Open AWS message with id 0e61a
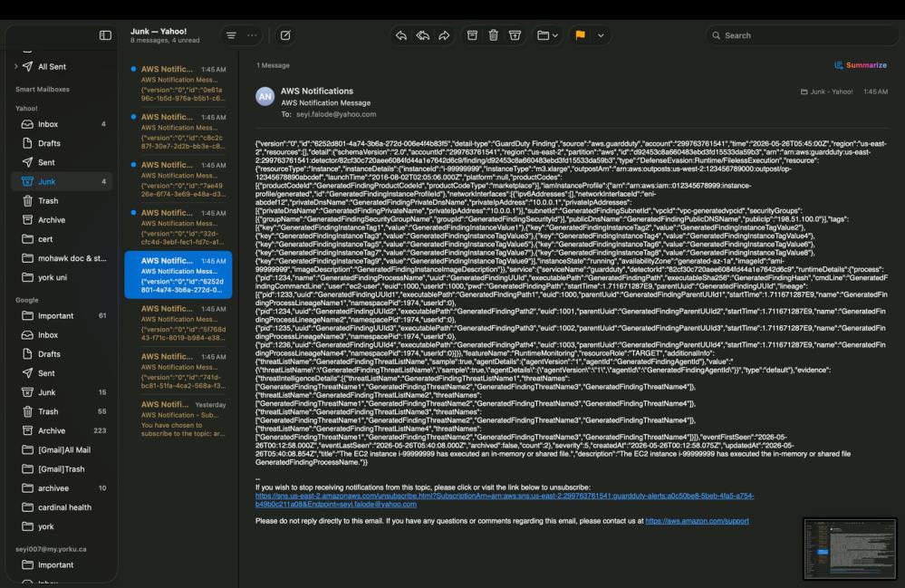 [178, 83]
